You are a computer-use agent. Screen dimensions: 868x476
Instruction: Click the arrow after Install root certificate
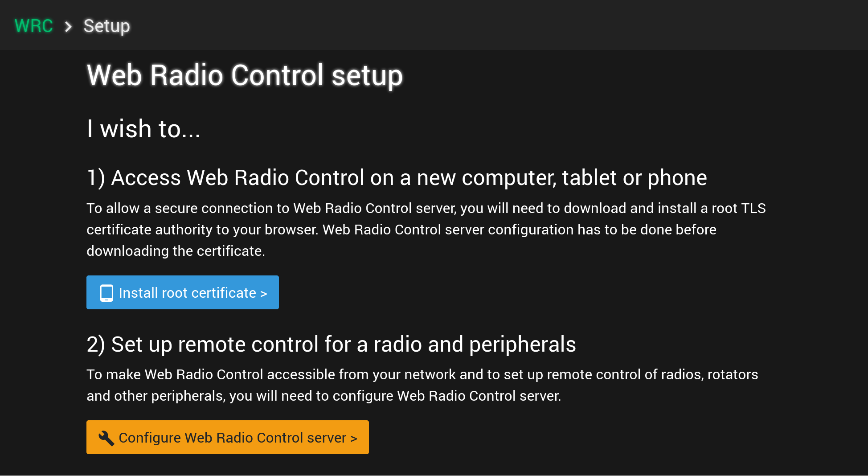(x=263, y=294)
